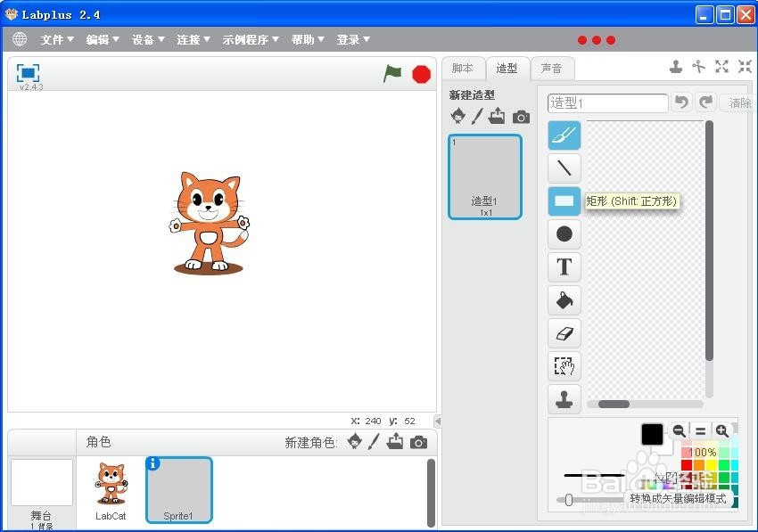Click the 清除 clear button

739,102
